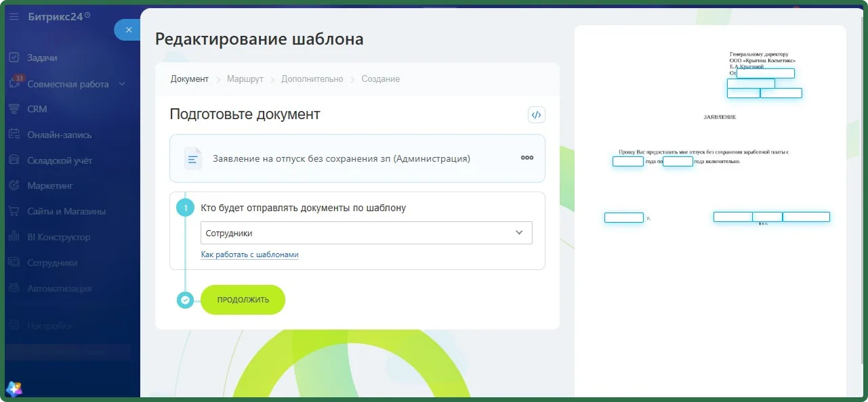Open the Как работать с шаблонами link

[250, 254]
